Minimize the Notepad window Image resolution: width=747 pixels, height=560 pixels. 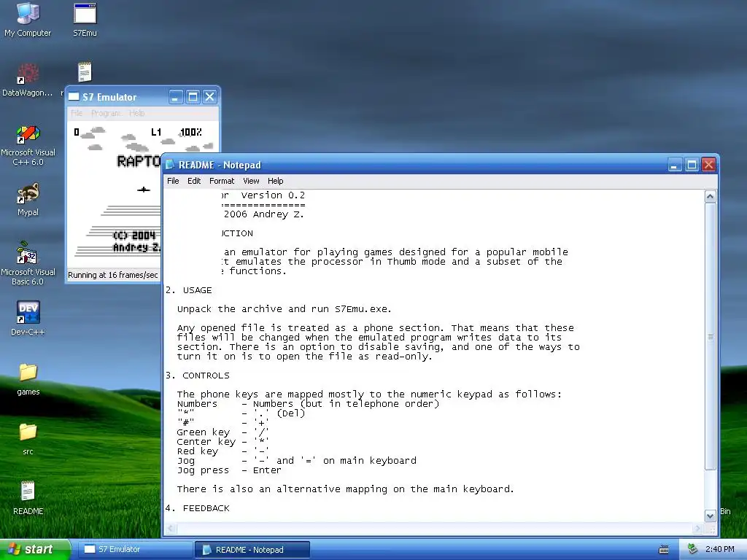675,165
